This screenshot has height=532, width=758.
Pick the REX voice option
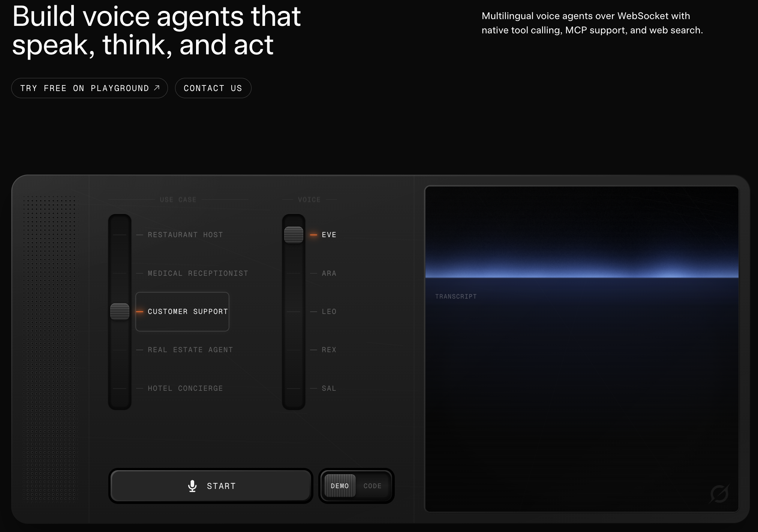(329, 350)
